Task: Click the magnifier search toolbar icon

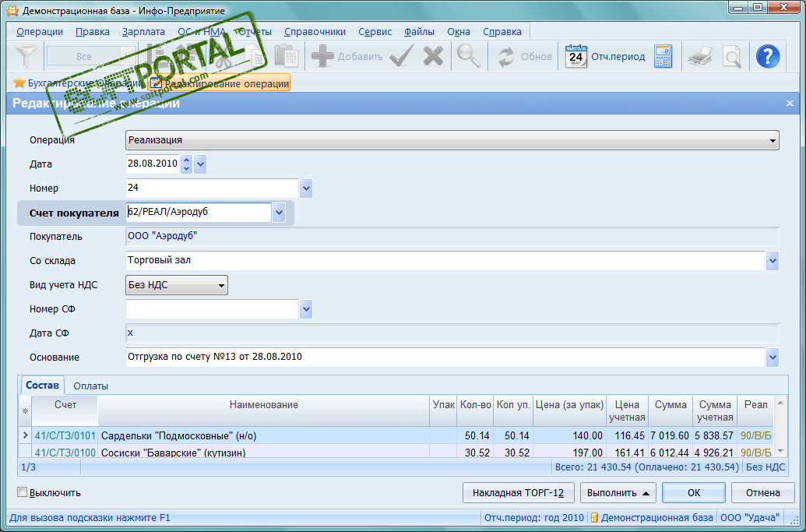Action: tap(468, 56)
